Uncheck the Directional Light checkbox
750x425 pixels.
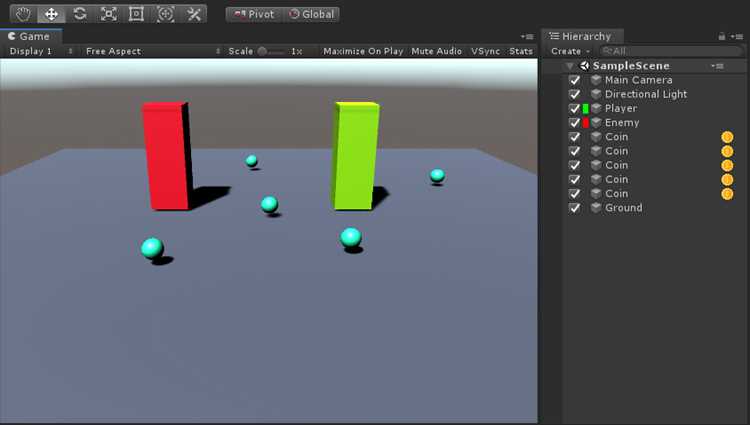click(x=575, y=95)
